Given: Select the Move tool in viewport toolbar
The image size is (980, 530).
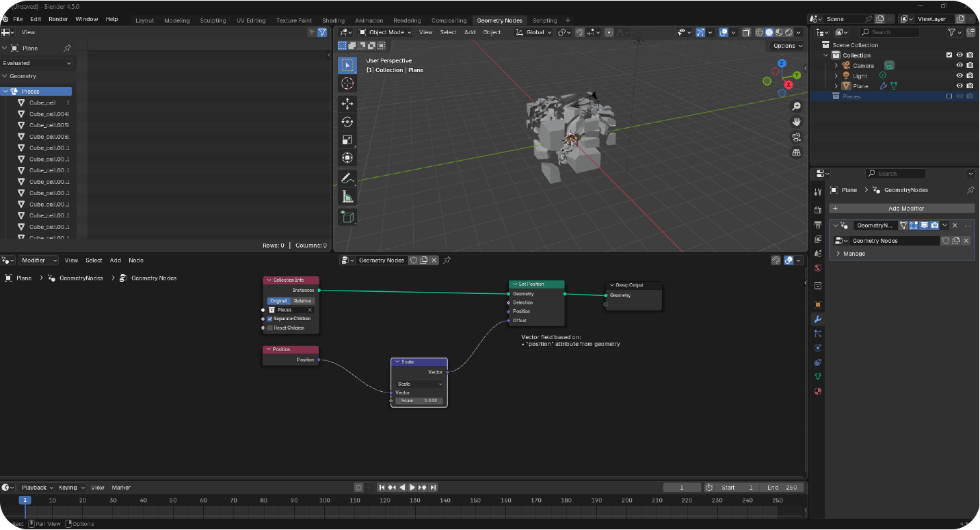Looking at the screenshot, I should tap(347, 104).
